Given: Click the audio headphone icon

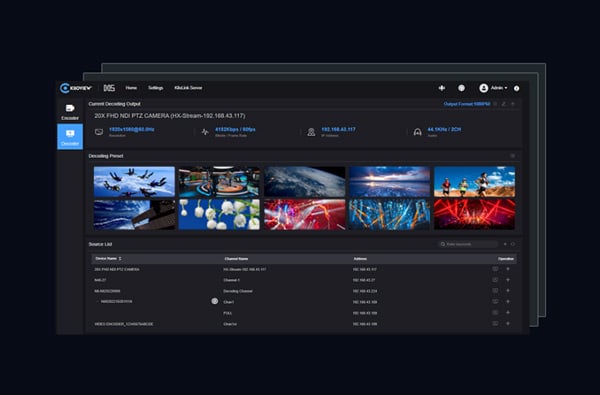Looking at the screenshot, I should point(417,132).
